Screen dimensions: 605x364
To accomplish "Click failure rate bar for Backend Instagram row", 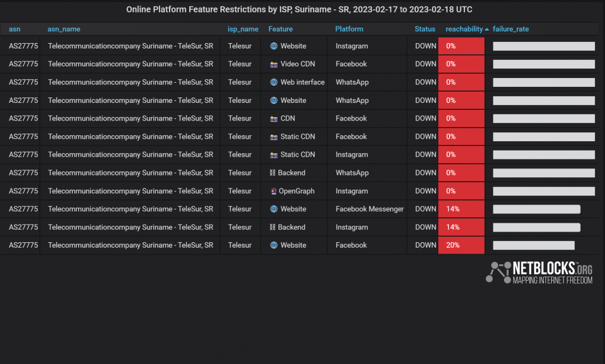I will (536, 227).
